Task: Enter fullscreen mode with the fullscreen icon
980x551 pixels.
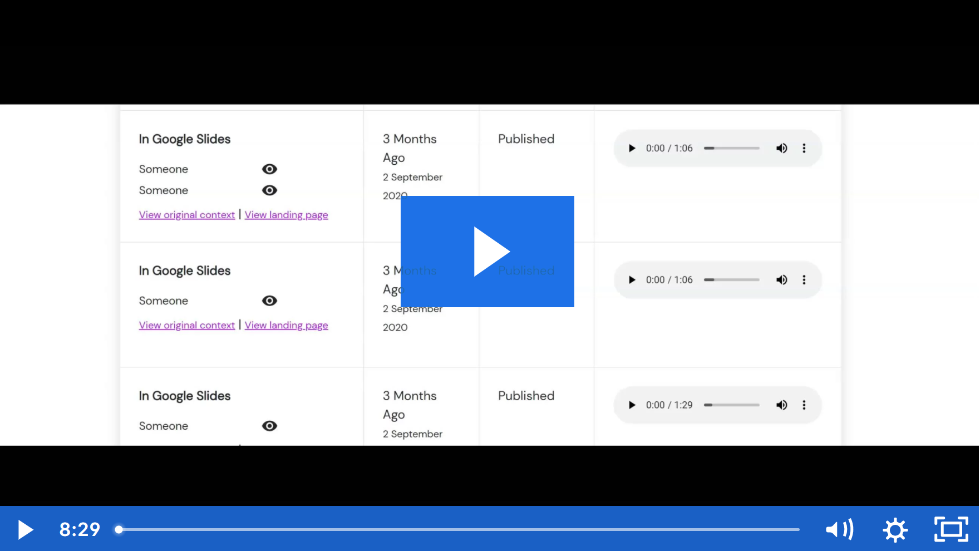Action: (951, 529)
